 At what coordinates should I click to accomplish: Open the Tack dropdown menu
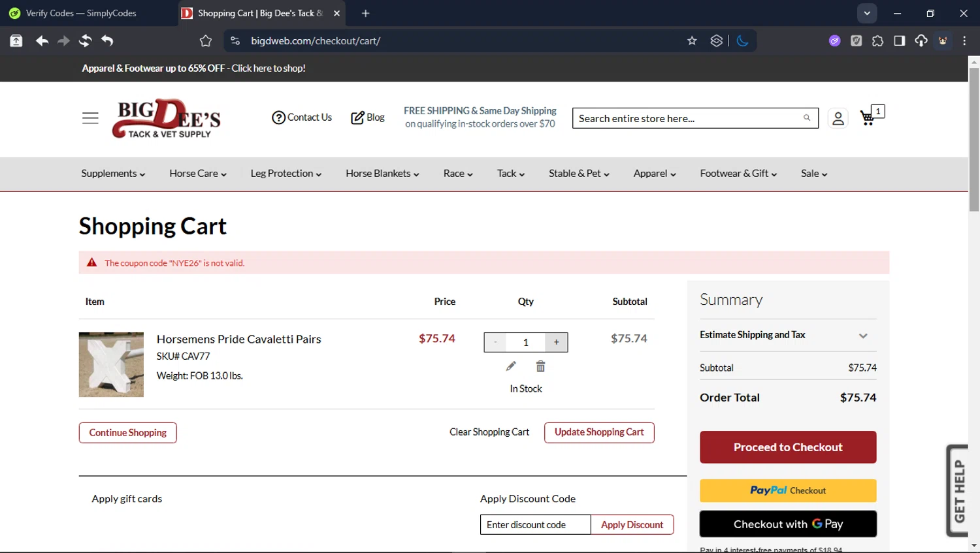(511, 174)
